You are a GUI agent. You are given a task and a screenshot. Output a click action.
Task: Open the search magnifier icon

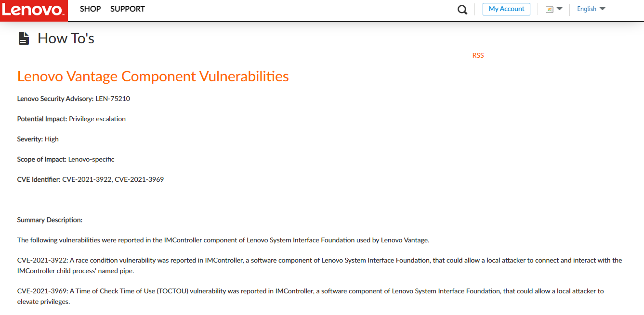click(x=462, y=10)
